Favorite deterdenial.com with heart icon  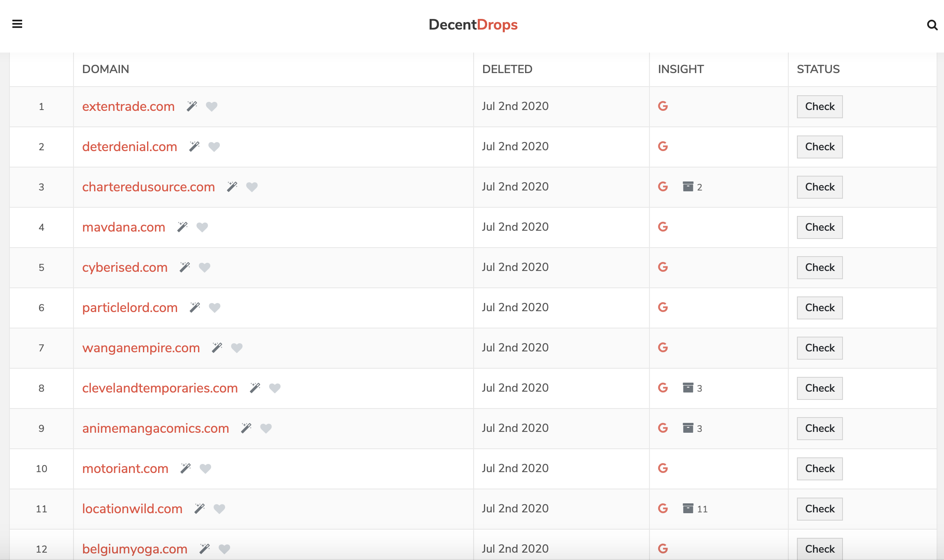[x=214, y=147]
